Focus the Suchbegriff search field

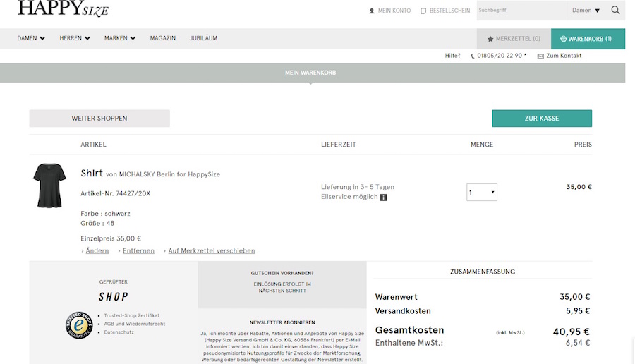(521, 11)
